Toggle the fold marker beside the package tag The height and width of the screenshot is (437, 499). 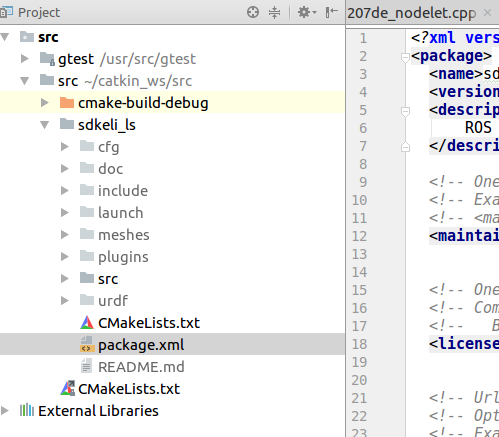405,57
